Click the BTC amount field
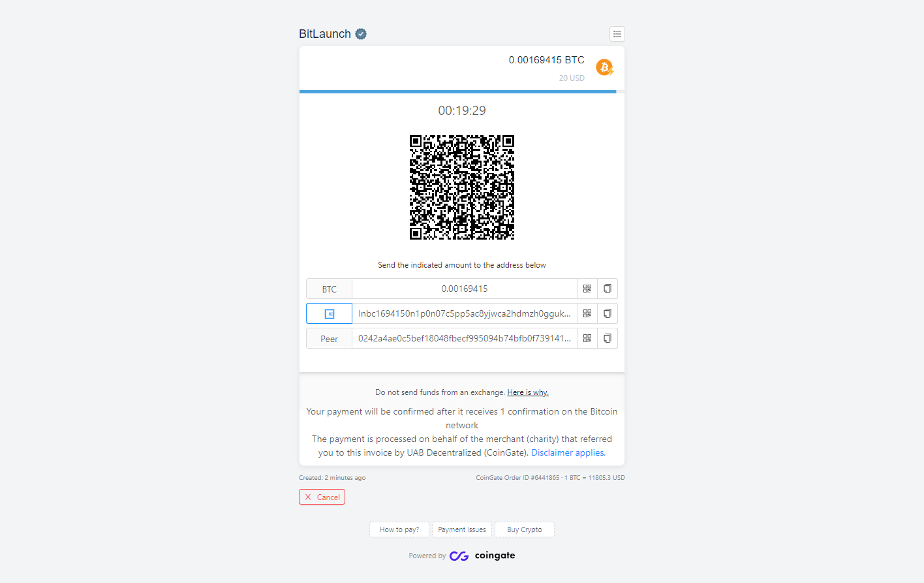This screenshot has width=924, height=583. pos(465,289)
